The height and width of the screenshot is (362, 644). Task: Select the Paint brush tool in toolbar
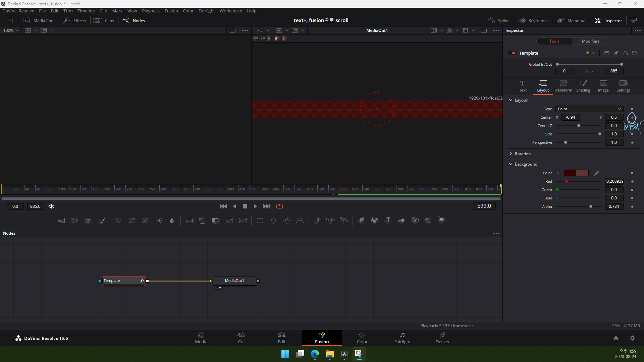[101, 221]
